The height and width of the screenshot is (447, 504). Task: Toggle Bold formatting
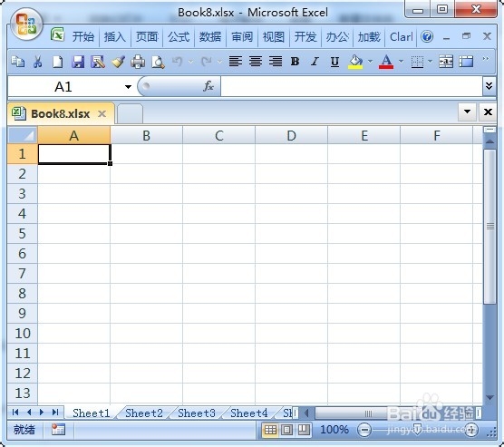coord(296,61)
